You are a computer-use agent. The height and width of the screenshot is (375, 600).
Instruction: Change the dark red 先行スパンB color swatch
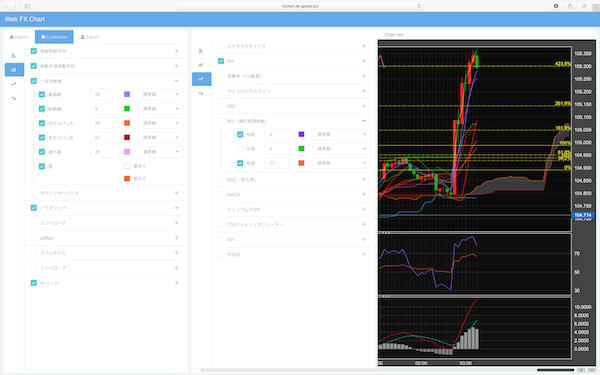click(127, 137)
